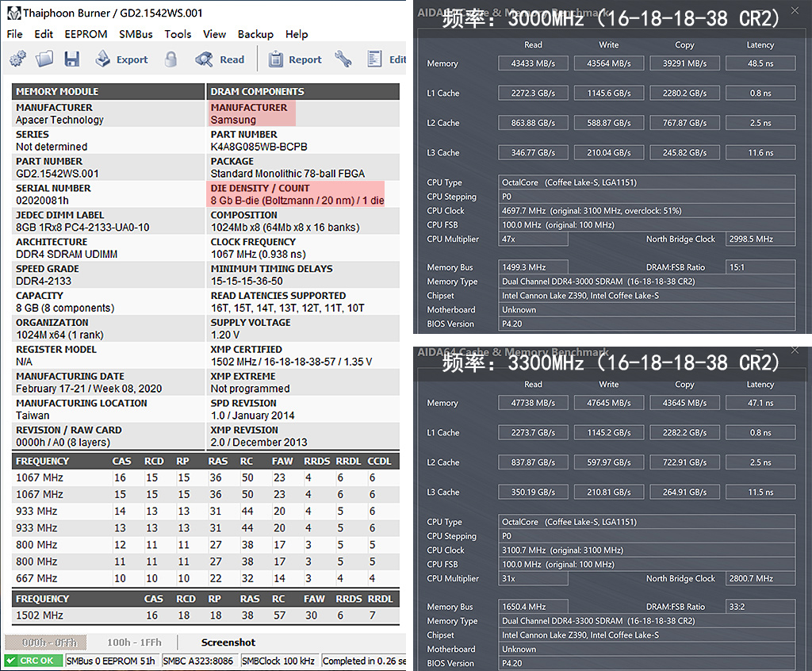This screenshot has height=671, width=812.
Task: Click the 1502 MHz XMP frequency row
Action: 205,615
